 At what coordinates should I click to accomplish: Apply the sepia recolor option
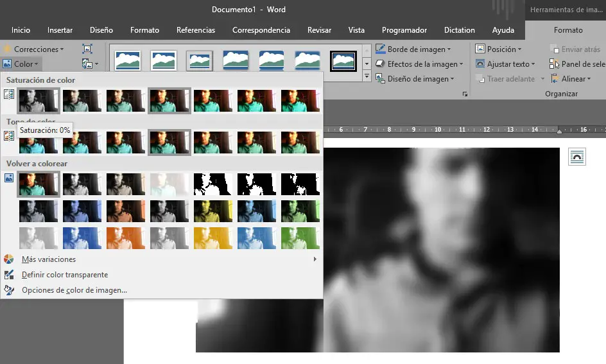(x=126, y=184)
